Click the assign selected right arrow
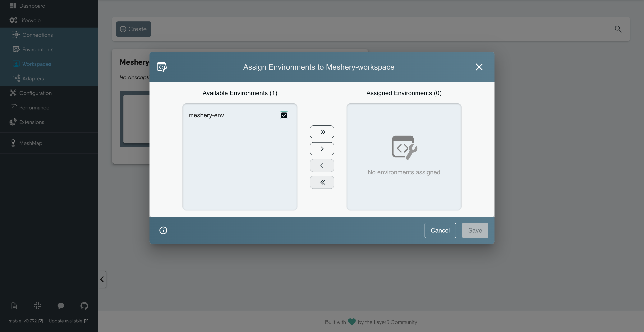The height and width of the screenshot is (332, 644). click(x=322, y=149)
